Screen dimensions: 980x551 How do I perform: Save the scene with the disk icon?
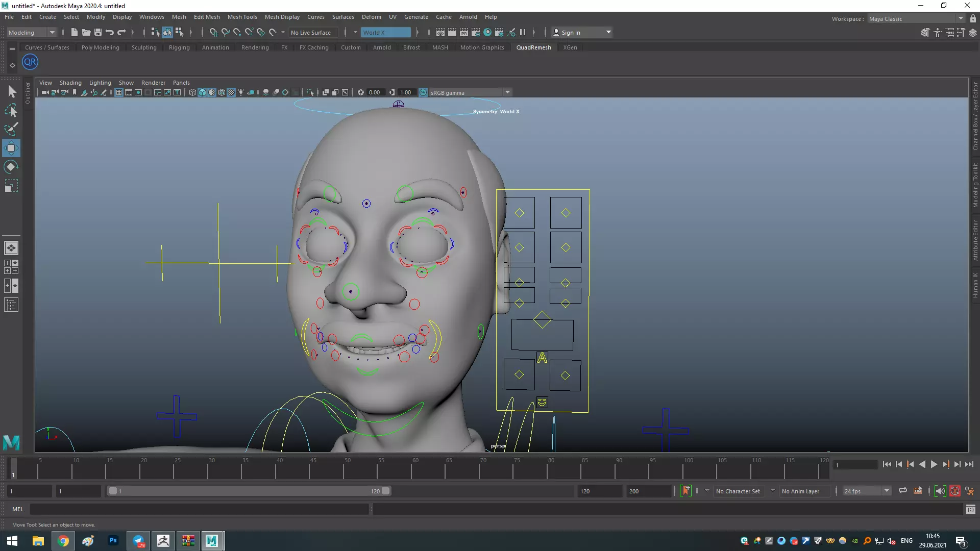tap(98, 32)
